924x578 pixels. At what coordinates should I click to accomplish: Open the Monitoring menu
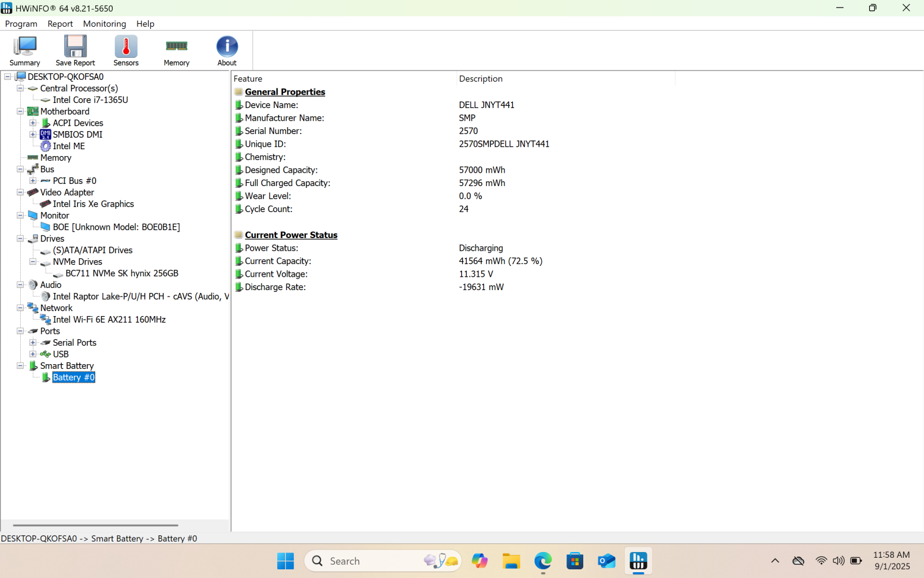(x=104, y=24)
